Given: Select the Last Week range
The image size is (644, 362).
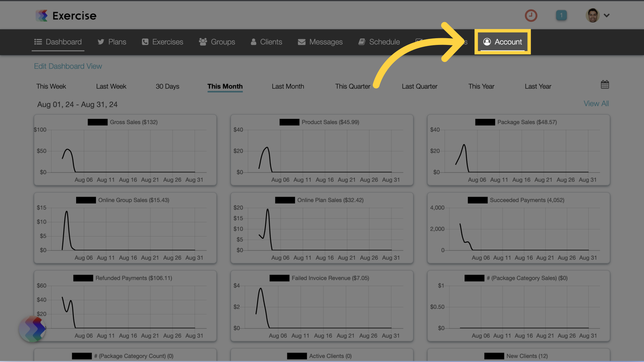Looking at the screenshot, I should coord(111,86).
